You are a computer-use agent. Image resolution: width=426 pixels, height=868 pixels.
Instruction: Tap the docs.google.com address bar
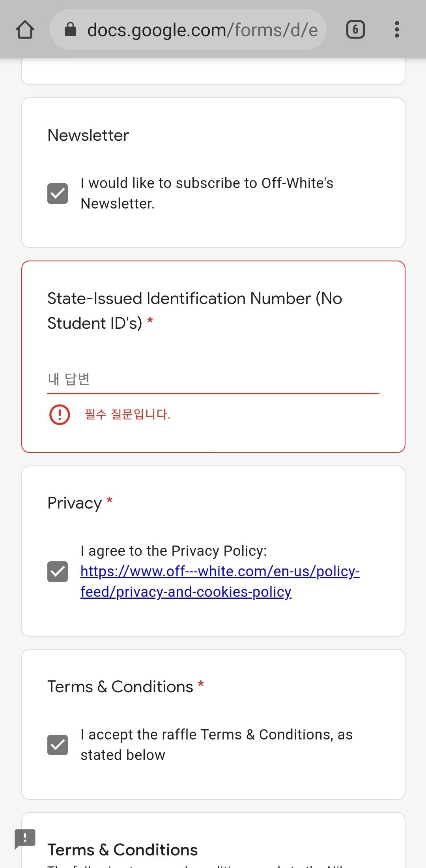[x=202, y=30]
